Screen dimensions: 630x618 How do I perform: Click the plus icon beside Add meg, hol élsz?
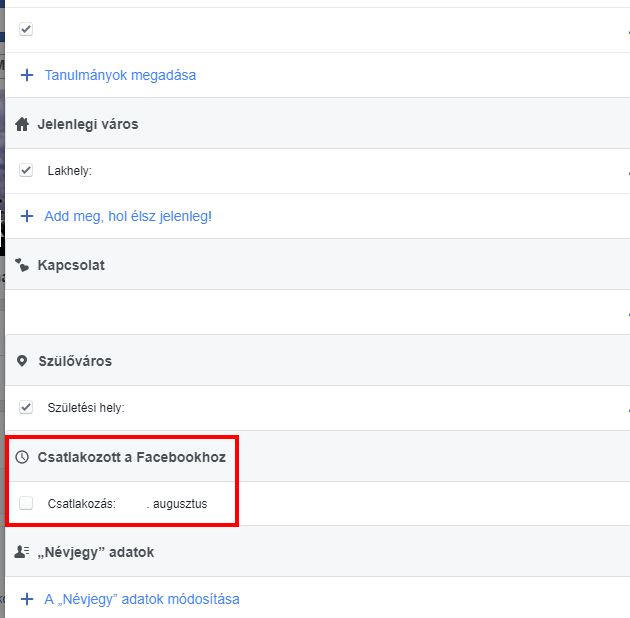pos(27,216)
